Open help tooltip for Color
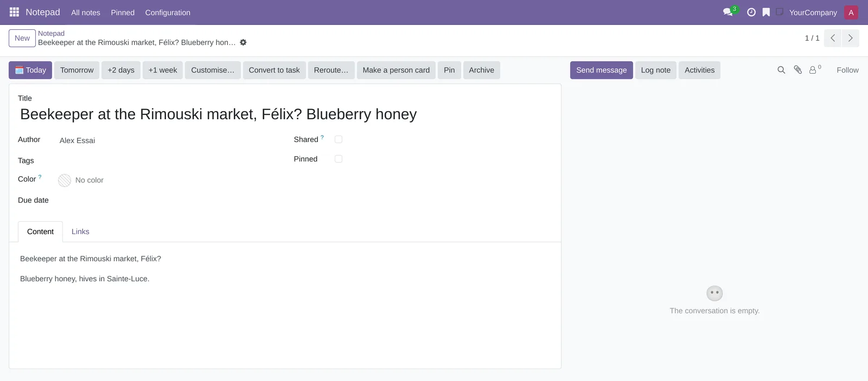This screenshot has height=381, width=868. pos(40,177)
